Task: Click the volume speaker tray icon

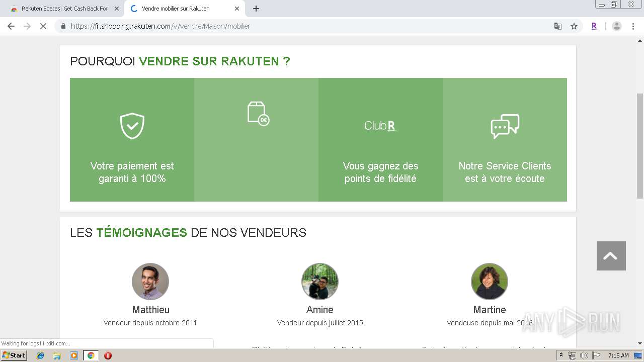Action: tap(584, 355)
